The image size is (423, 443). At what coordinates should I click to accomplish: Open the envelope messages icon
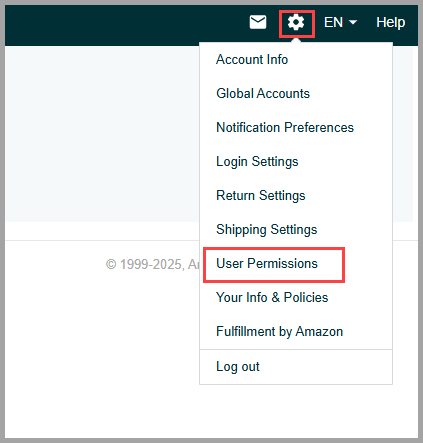click(x=258, y=22)
